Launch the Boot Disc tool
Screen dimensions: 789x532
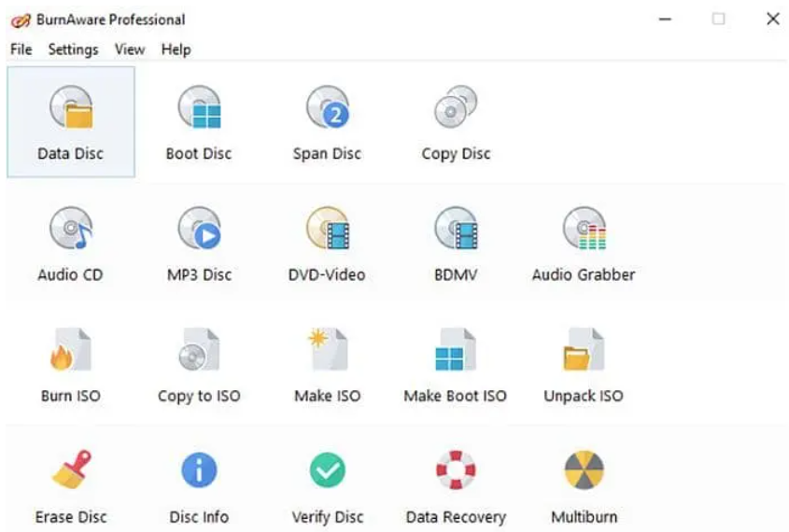[x=199, y=121]
